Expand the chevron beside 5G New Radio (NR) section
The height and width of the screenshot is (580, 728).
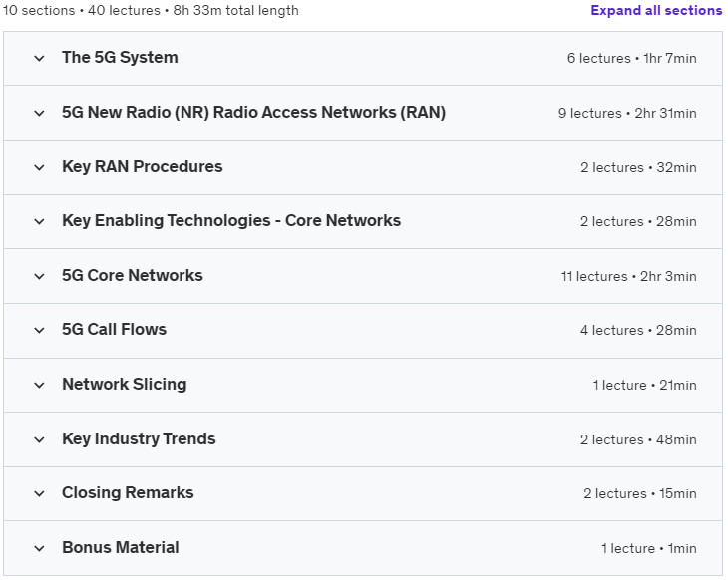[40, 114]
